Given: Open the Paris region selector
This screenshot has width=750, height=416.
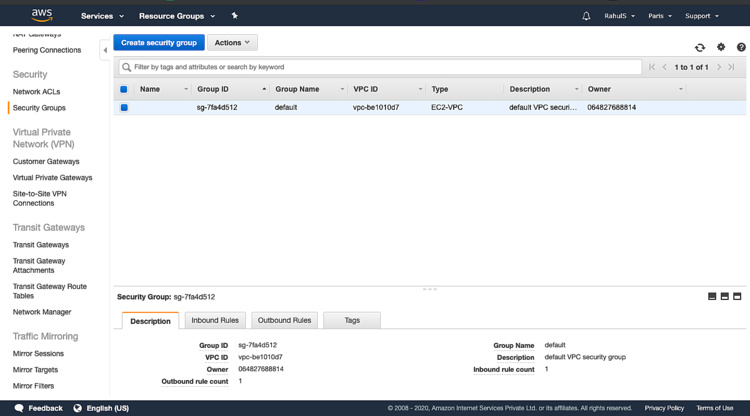Looking at the screenshot, I should click(x=659, y=16).
